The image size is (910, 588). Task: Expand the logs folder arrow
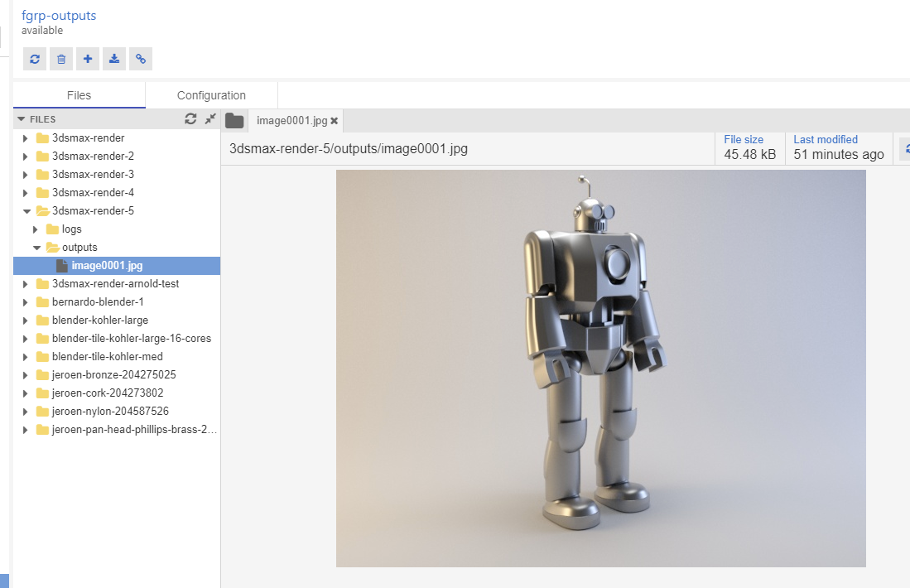36,229
